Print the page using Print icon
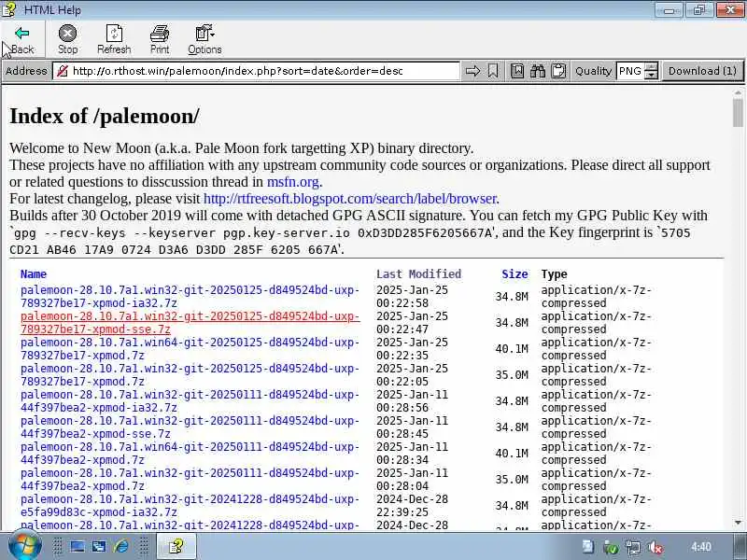The image size is (747, 560). (x=160, y=39)
